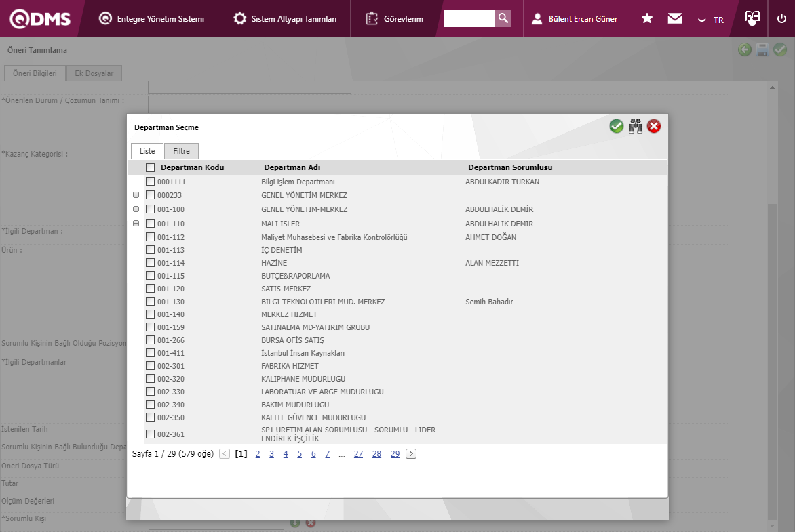
Task: Click the QDMS logo
Action: pyautogui.click(x=40, y=18)
